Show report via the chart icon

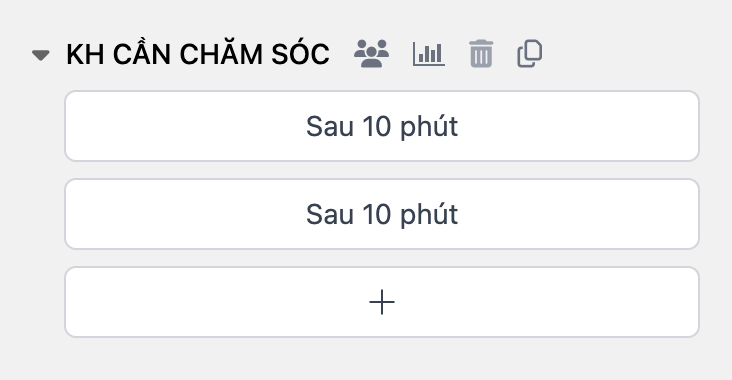click(x=429, y=54)
